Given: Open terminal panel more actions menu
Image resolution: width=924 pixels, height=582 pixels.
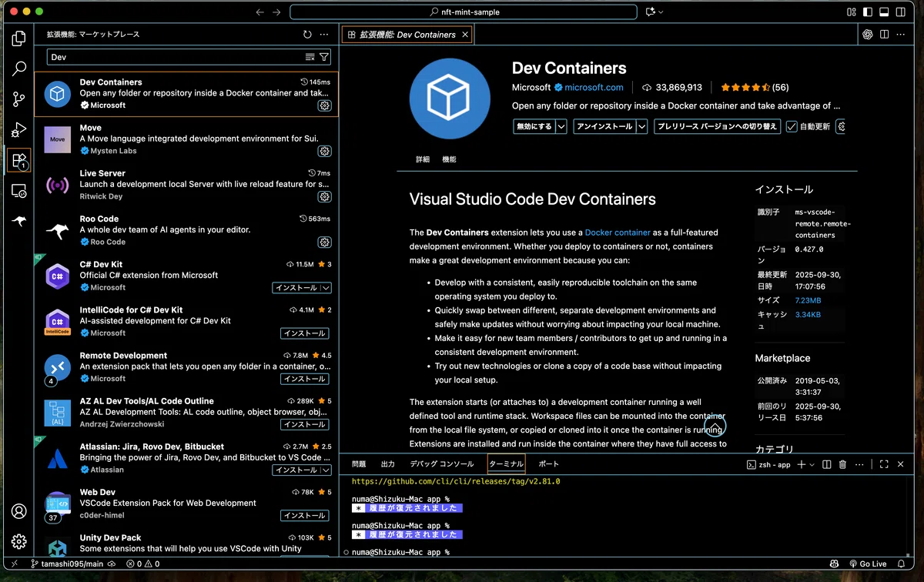Looking at the screenshot, I should (859, 464).
